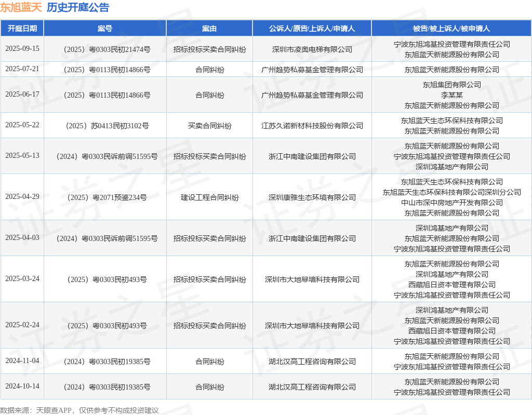Select the date 2025-09-15

pyautogui.click(x=22, y=48)
